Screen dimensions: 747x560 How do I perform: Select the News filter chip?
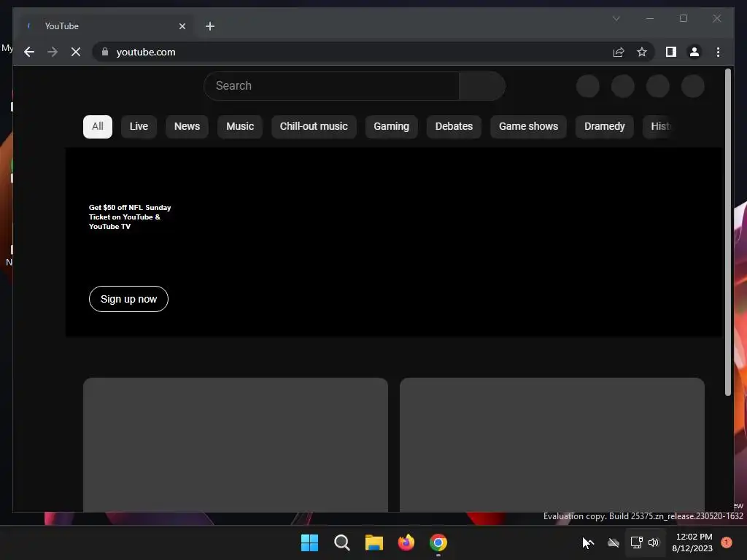(x=187, y=127)
